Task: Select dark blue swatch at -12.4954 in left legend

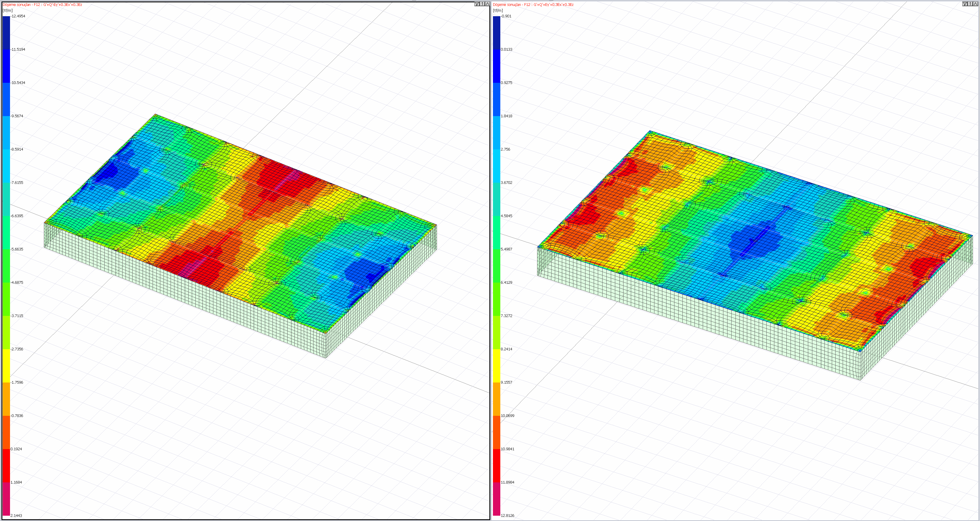Action: [6, 33]
